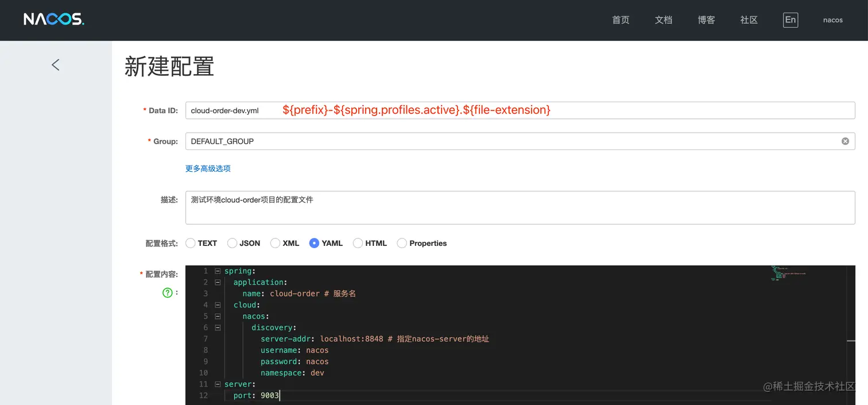Click line number 7 in the gutter
This screenshot has width=868, height=405.
pyautogui.click(x=206, y=339)
